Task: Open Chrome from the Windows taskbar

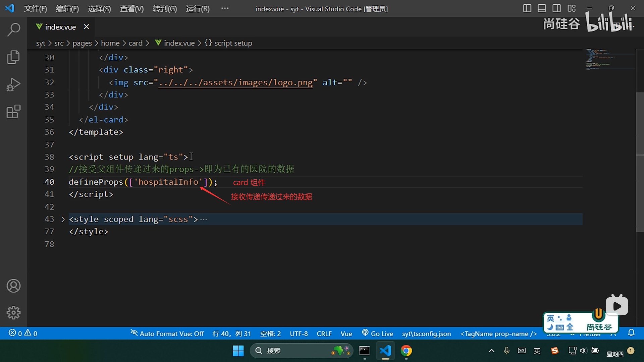Action: pos(406,351)
